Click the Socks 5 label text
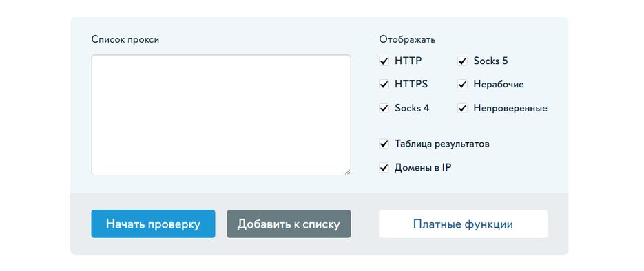This screenshot has height=271, width=644. point(490,61)
